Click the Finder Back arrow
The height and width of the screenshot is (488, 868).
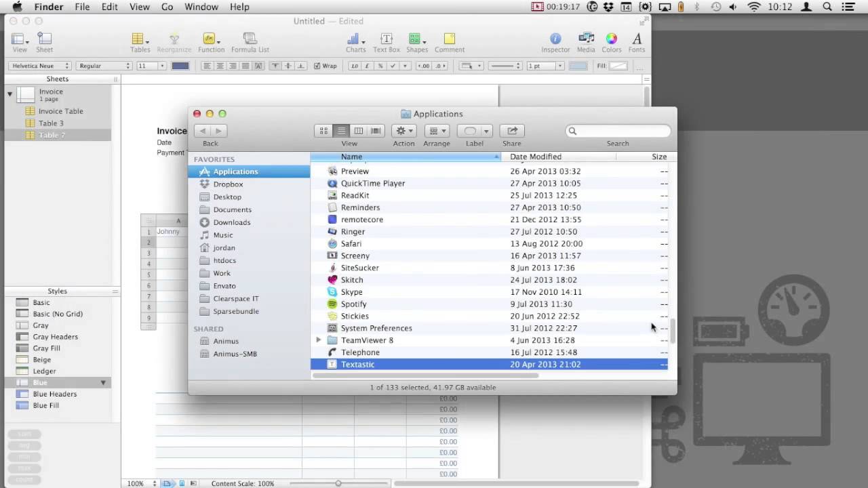tap(202, 131)
